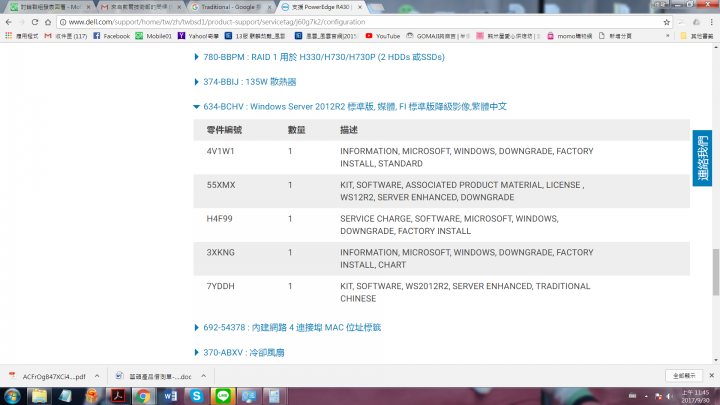Click the show all downloads button

(684, 376)
